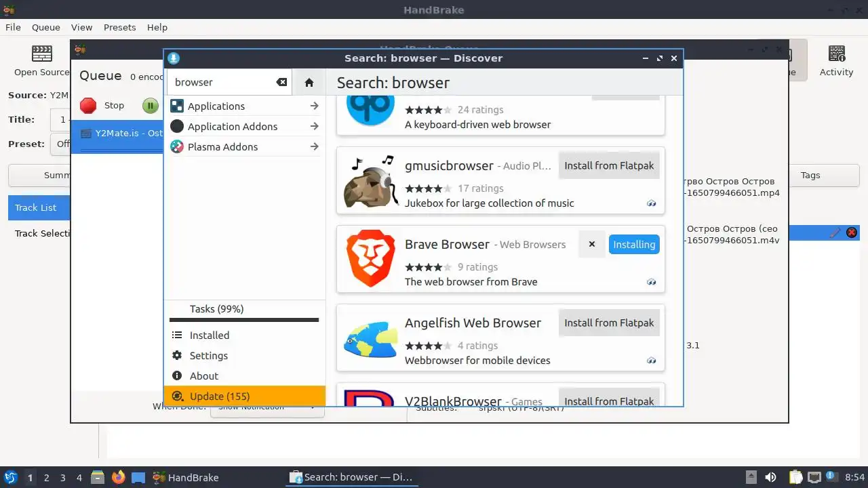Expand Plasma Addons category arrow

pos(314,146)
